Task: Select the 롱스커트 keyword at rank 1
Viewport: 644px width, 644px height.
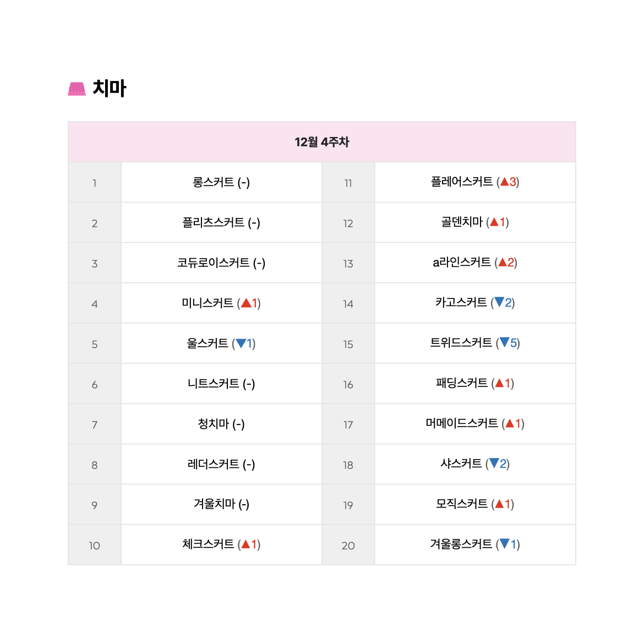Action: click(214, 182)
